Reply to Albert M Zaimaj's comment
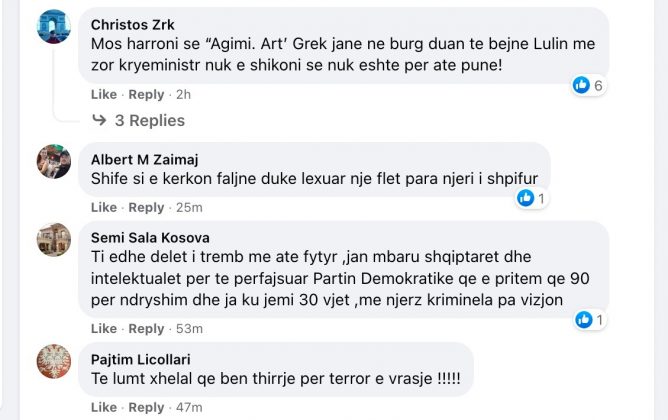This screenshot has width=668, height=420. pyautogui.click(x=146, y=207)
